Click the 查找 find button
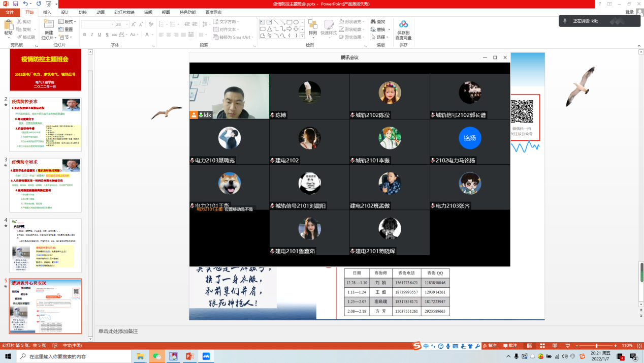The image size is (644, 363). 378,22
